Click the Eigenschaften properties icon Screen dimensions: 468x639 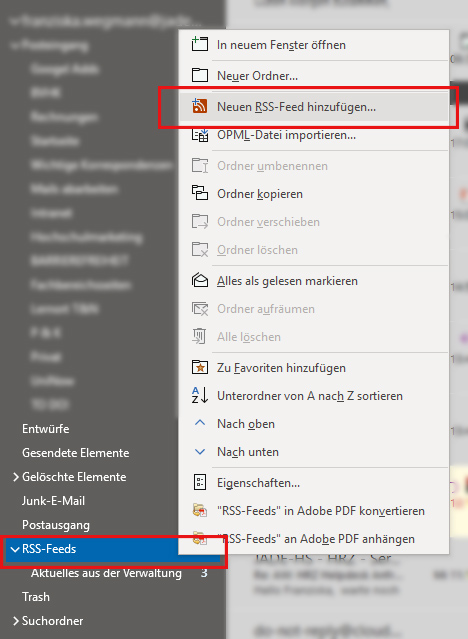pos(200,483)
